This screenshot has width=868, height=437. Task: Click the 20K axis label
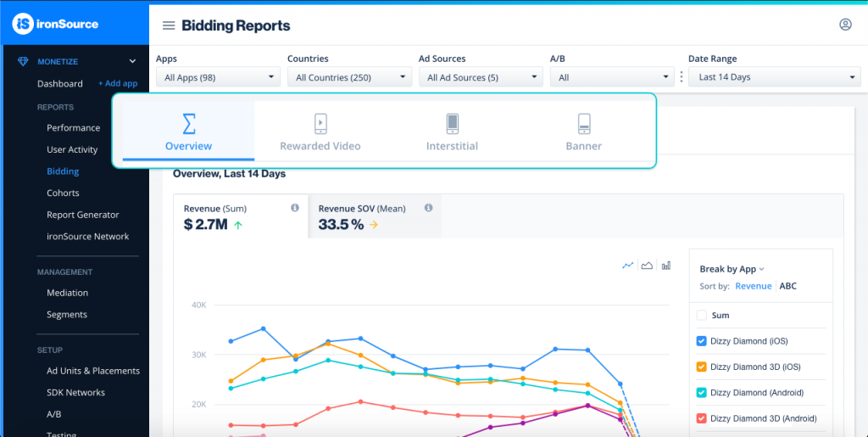(198, 404)
